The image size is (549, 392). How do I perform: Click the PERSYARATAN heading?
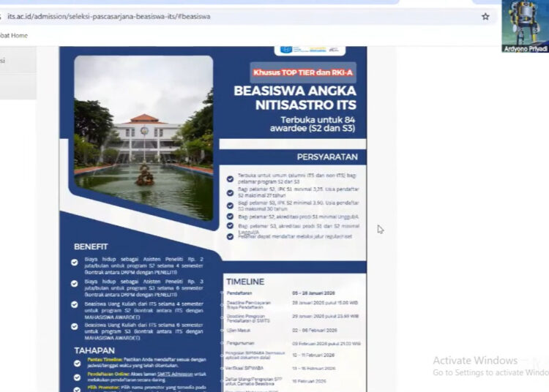(x=327, y=157)
